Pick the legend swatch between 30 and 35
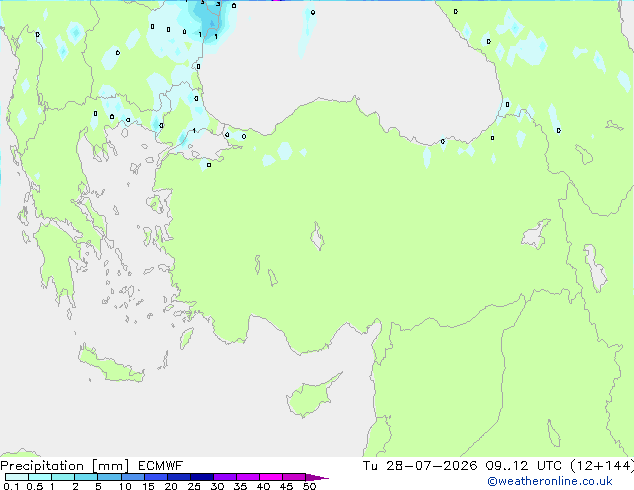Screen dimensions: 634x490 click(225, 477)
